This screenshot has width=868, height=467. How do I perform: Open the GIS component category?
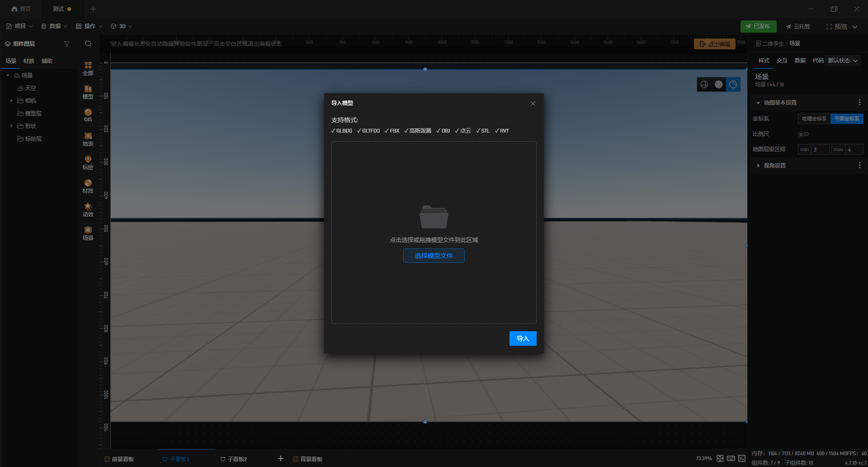88,115
